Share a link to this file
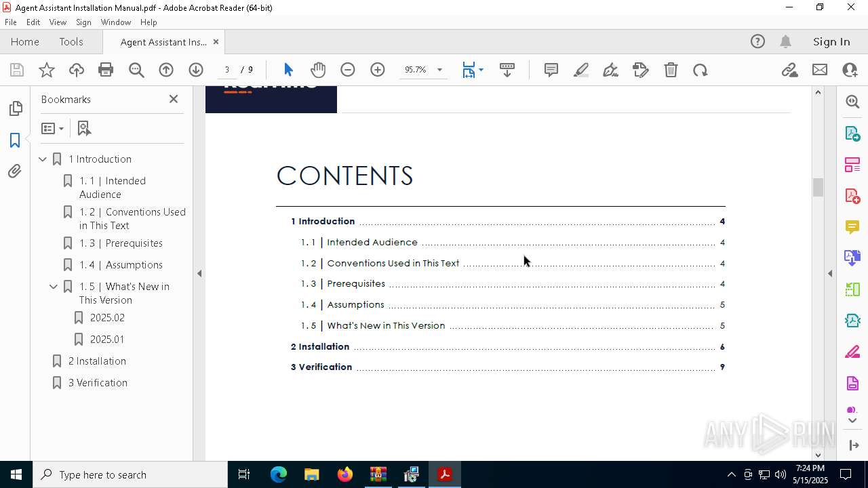The width and height of the screenshot is (868, 488). [x=789, y=70]
